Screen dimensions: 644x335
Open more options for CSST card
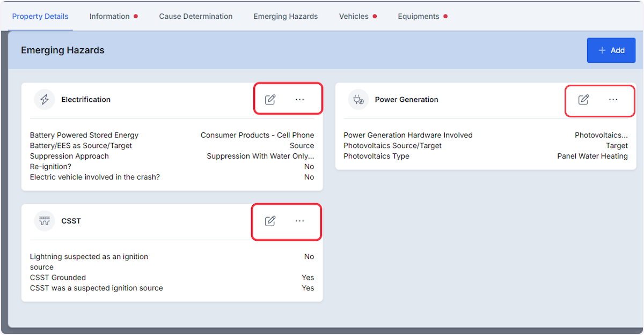tap(300, 221)
